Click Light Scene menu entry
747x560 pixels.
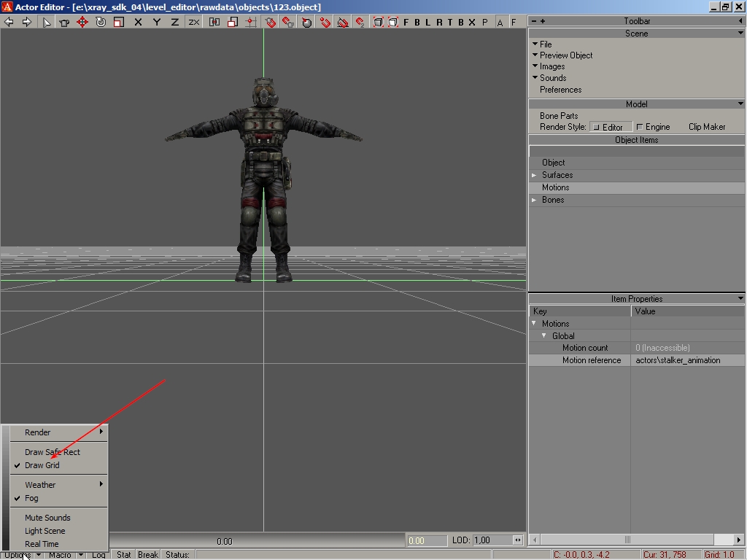click(x=59, y=531)
